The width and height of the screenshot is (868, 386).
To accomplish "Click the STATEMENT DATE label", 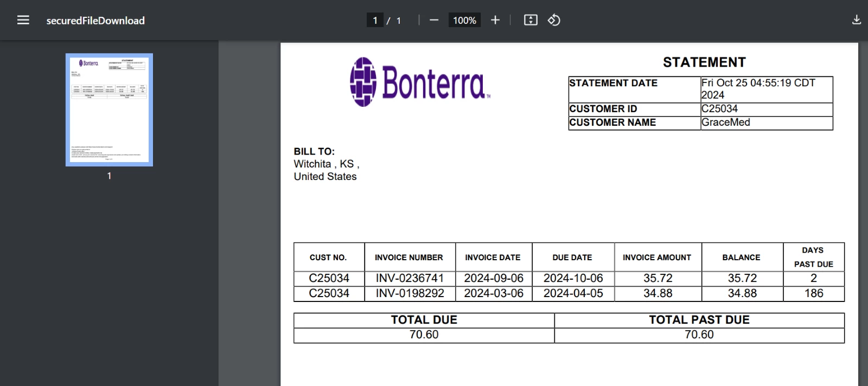I will [x=613, y=83].
